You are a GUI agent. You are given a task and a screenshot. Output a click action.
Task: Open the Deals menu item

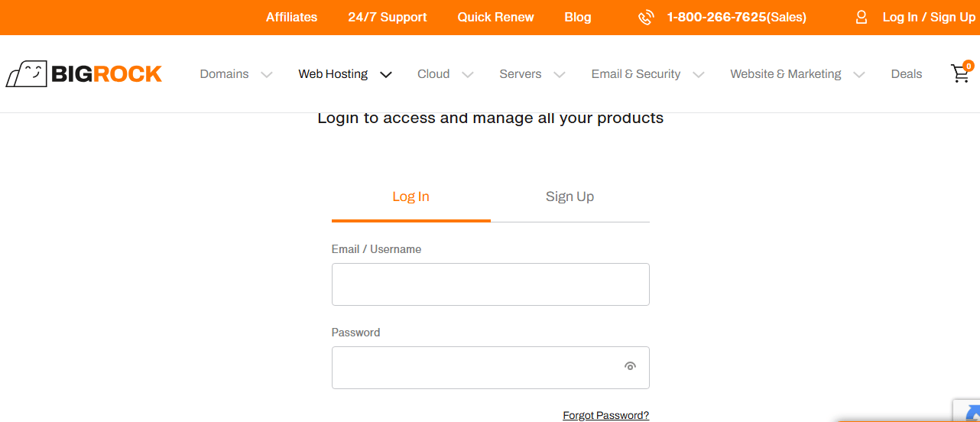click(x=907, y=74)
